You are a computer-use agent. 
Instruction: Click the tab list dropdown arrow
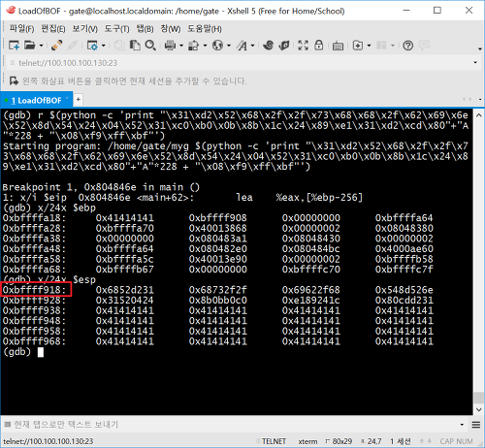click(x=480, y=100)
